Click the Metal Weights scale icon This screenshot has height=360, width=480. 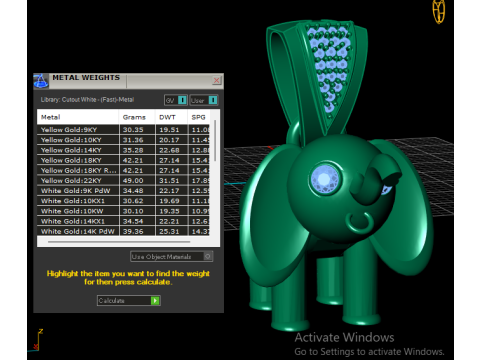pos(41,81)
